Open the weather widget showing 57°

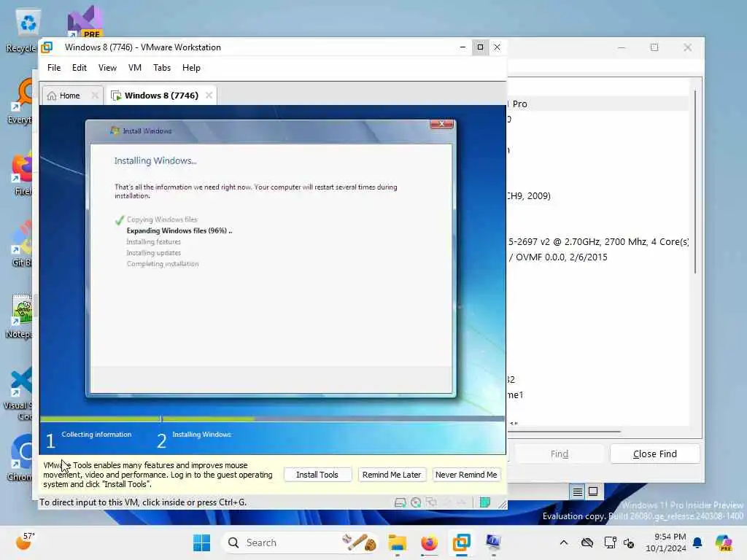[25, 541]
